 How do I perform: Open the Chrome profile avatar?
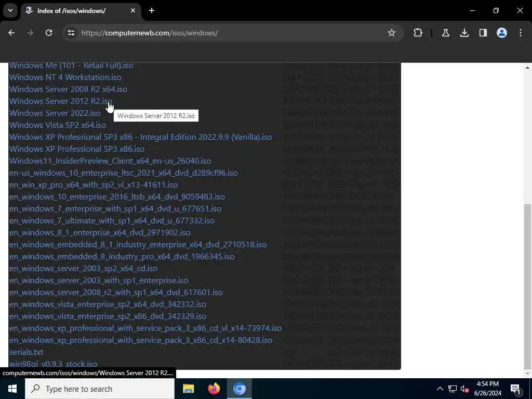[x=502, y=33]
